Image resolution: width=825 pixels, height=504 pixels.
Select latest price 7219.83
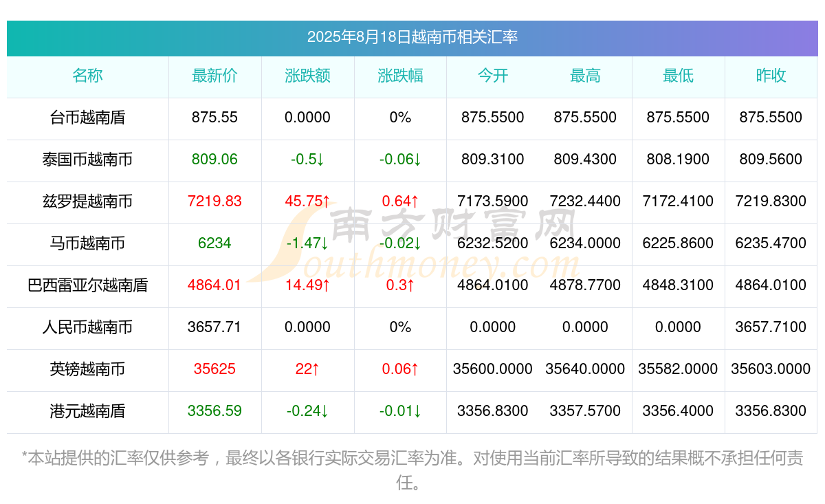pos(214,201)
